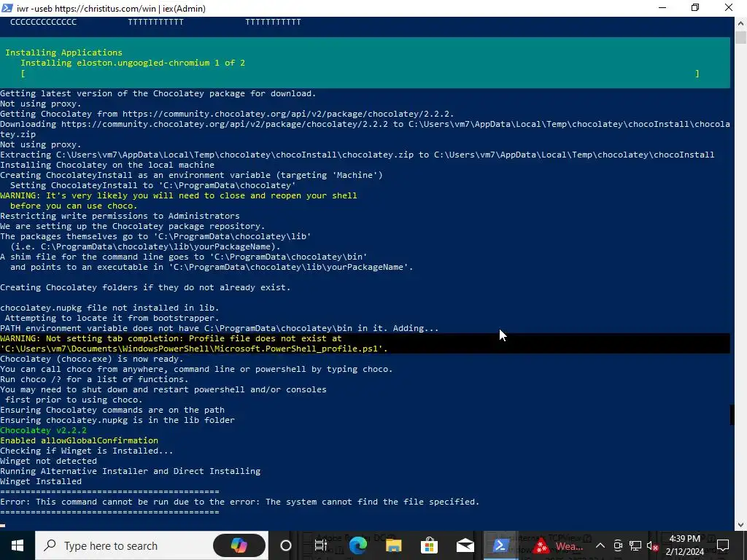The image size is (747, 560).
Task: Open the weather alert widget
Action: [x=558, y=546]
